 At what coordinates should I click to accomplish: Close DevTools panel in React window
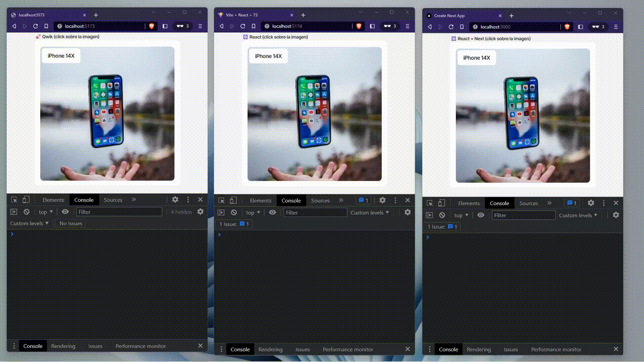pyautogui.click(x=408, y=200)
